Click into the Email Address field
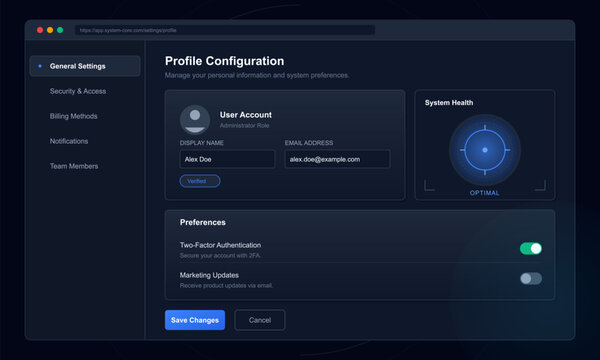 (x=337, y=159)
